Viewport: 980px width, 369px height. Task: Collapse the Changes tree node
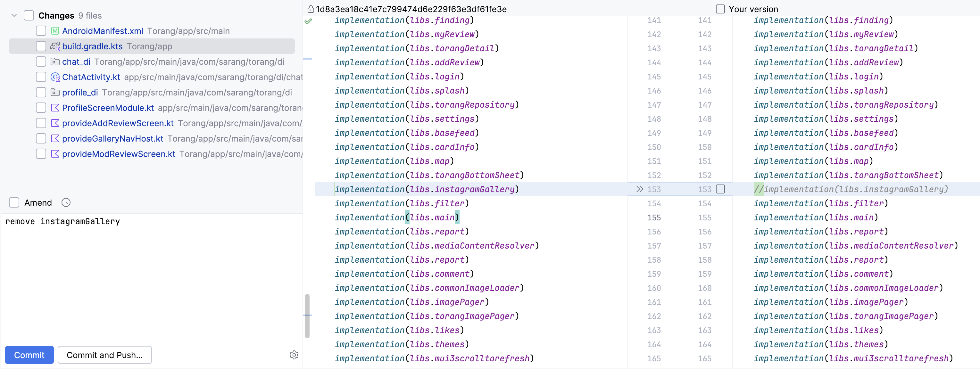(x=14, y=16)
